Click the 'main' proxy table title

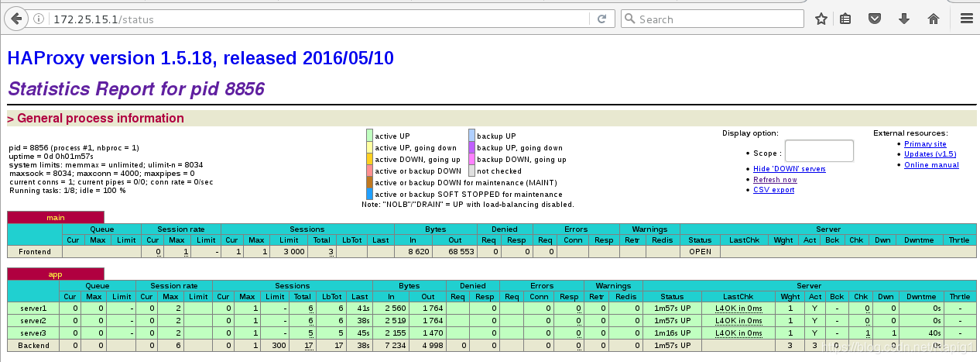point(55,217)
